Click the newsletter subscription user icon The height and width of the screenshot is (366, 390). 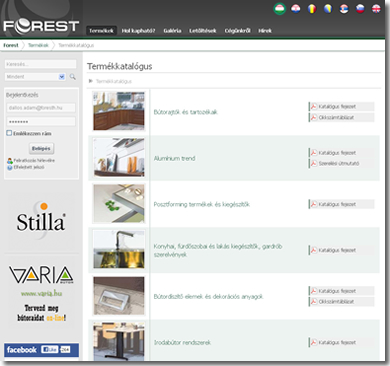(10, 161)
